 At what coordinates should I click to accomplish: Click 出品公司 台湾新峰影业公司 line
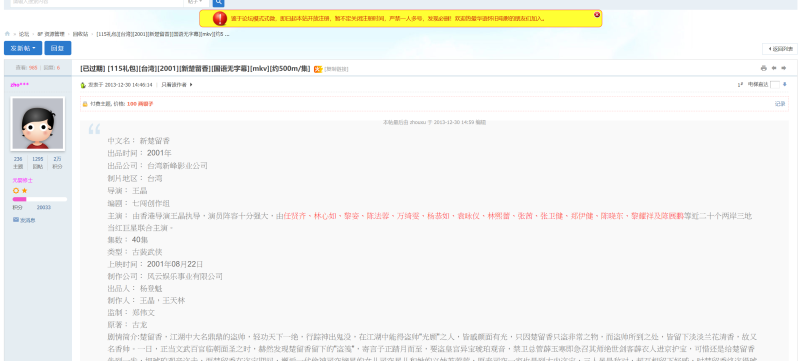(x=157, y=166)
